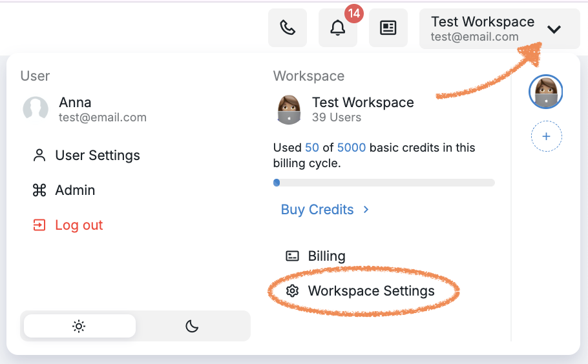Expand Buy Credits chevron arrow

tap(366, 210)
